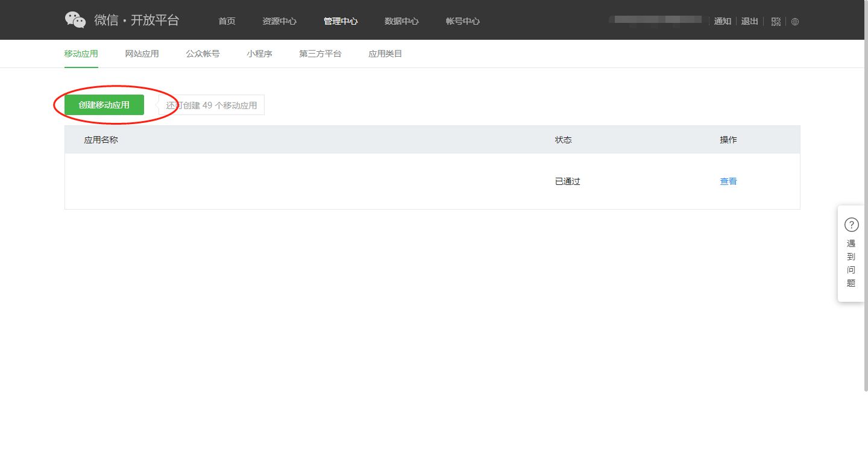Open 资源中心 in top navigation
Viewport: 868px width, 456px height.
click(x=279, y=21)
